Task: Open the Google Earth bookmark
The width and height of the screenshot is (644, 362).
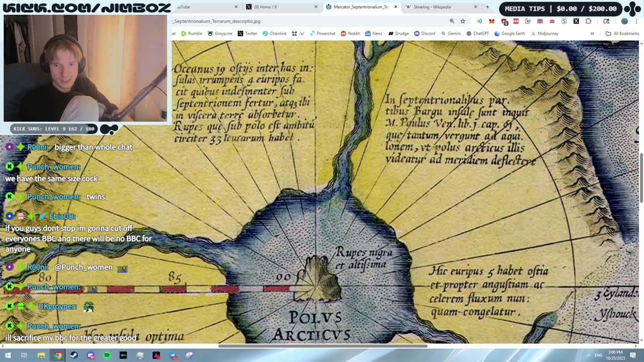Action: pyautogui.click(x=509, y=34)
